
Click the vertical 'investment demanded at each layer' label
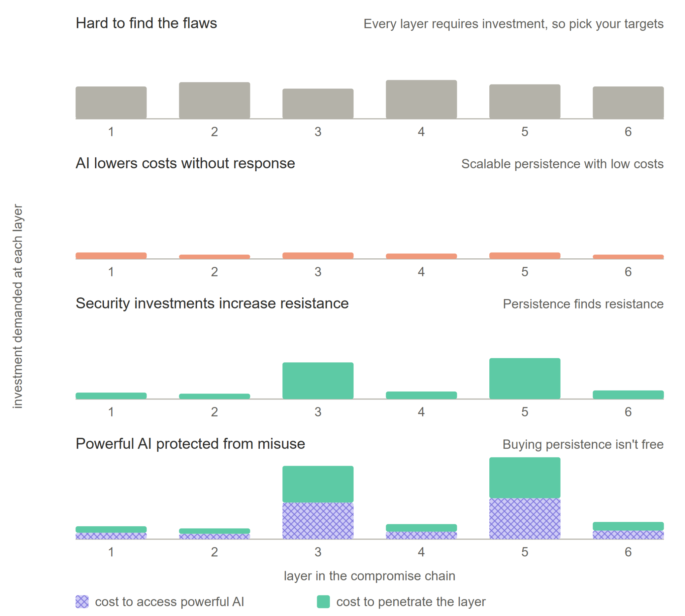[18, 306]
